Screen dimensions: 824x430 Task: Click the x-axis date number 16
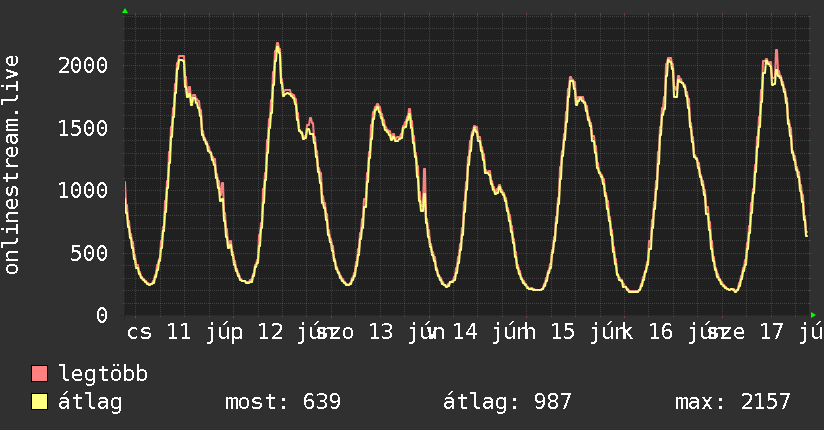(661, 332)
